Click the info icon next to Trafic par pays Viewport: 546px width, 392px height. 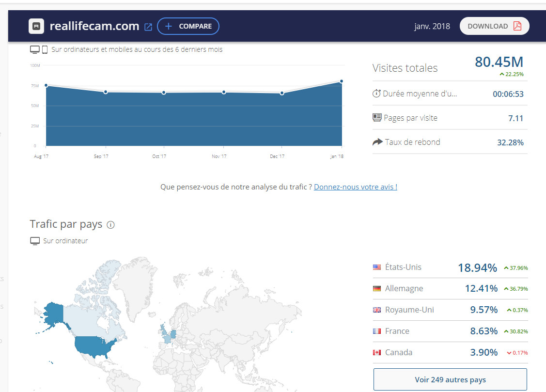pos(110,225)
